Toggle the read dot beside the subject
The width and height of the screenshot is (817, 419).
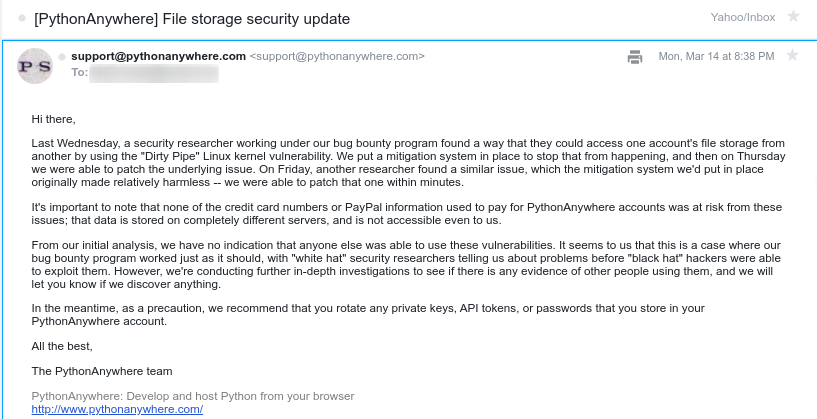coord(22,17)
